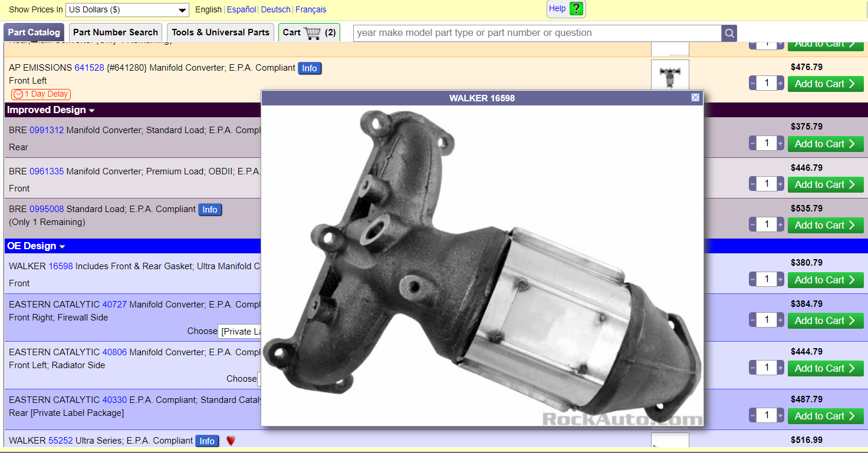The image size is (868, 453).
Task: Click the AP EMISSIONS 641528 product thumbnail
Action: click(x=670, y=75)
